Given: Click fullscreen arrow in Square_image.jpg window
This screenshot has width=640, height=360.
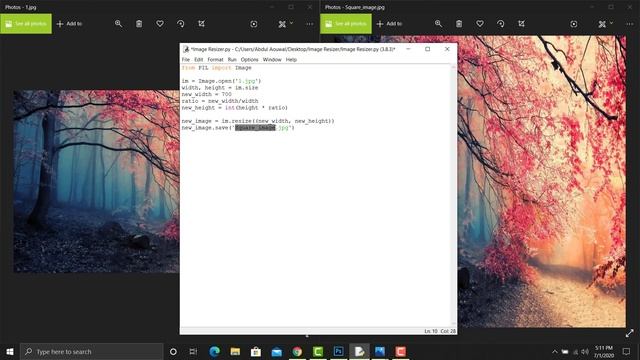Looking at the screenshot, I should click(x=630, y=333).
